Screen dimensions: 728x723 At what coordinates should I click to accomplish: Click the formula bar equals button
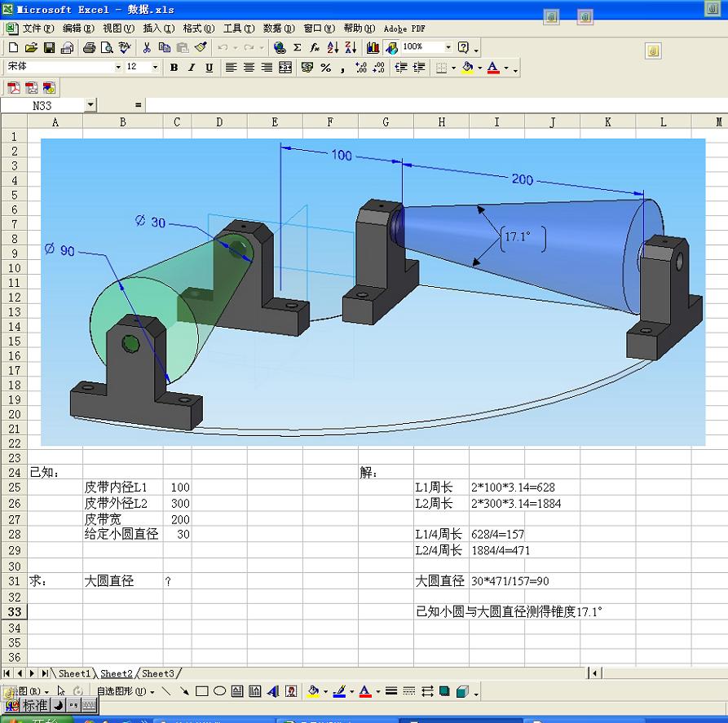(138, 105)
